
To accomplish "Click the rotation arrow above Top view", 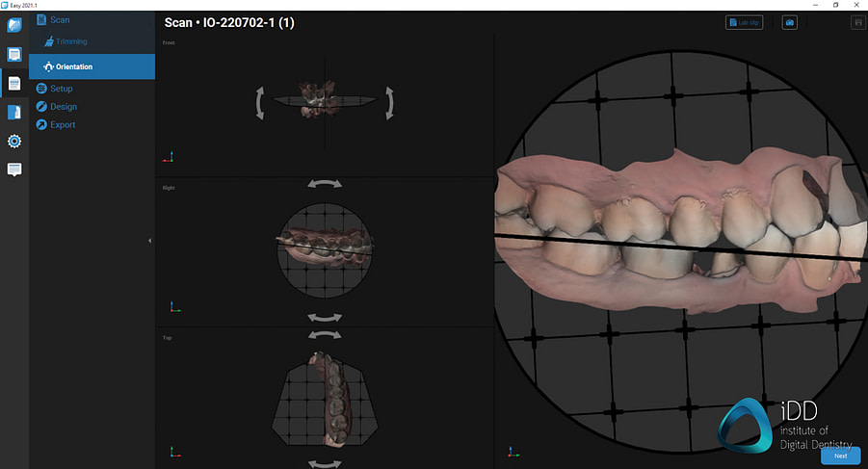I will pyautogui.click(x=325, y=334).
